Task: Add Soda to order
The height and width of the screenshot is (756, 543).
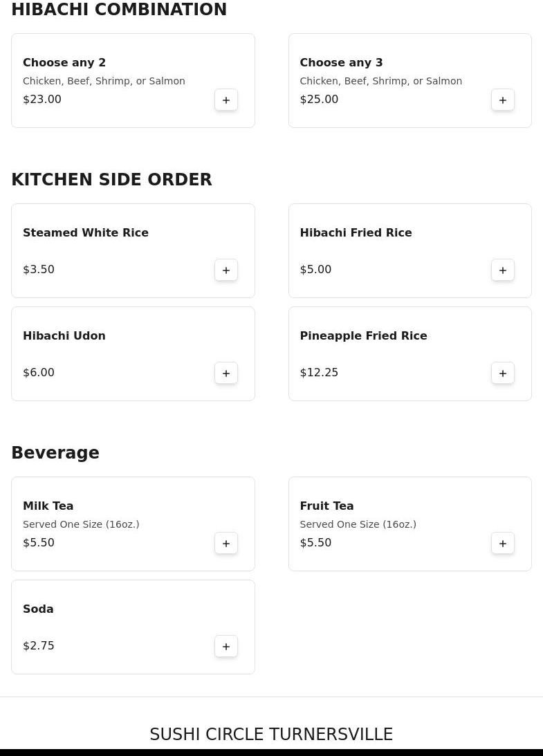Action: tap(226, 646)
